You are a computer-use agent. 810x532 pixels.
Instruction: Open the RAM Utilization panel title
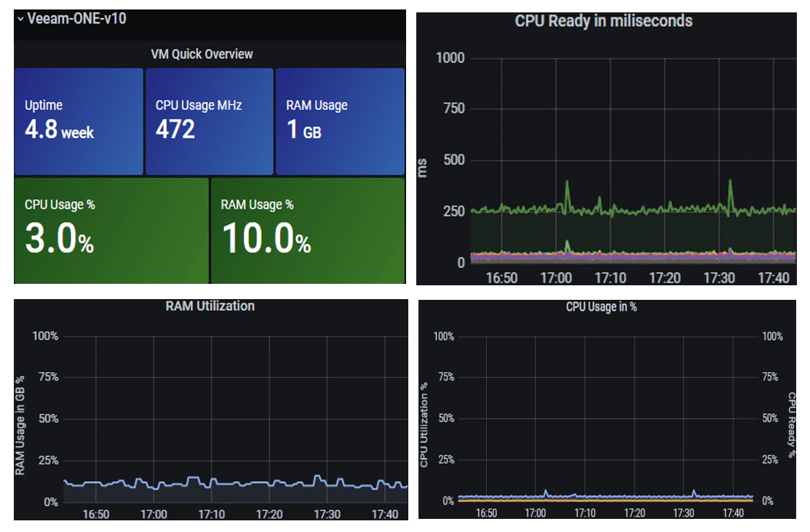pos(210,306)
